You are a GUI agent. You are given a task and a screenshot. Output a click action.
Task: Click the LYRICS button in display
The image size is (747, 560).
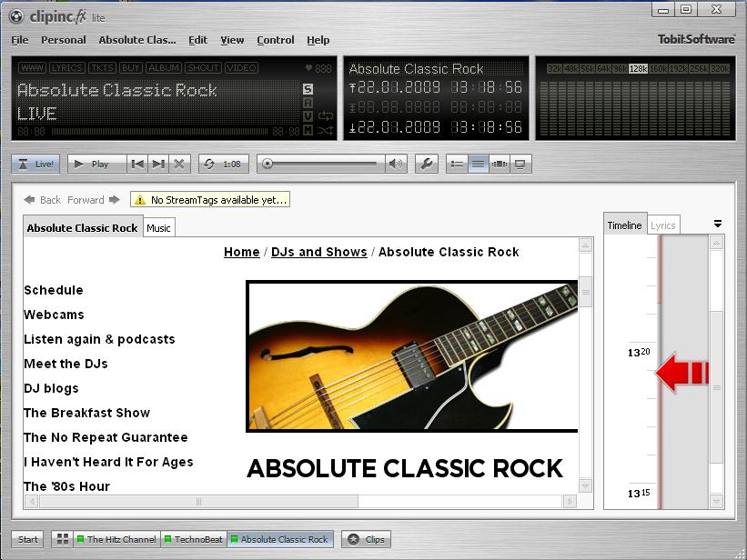(67, 67)
